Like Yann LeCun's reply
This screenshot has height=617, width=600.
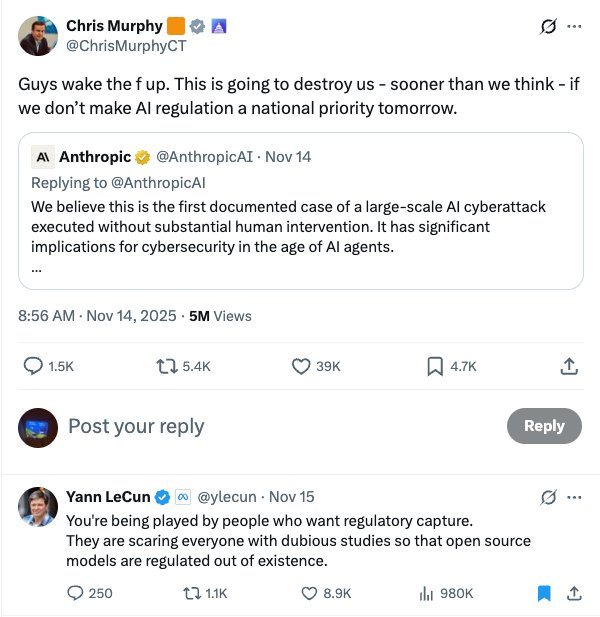[x=310, y=593]
